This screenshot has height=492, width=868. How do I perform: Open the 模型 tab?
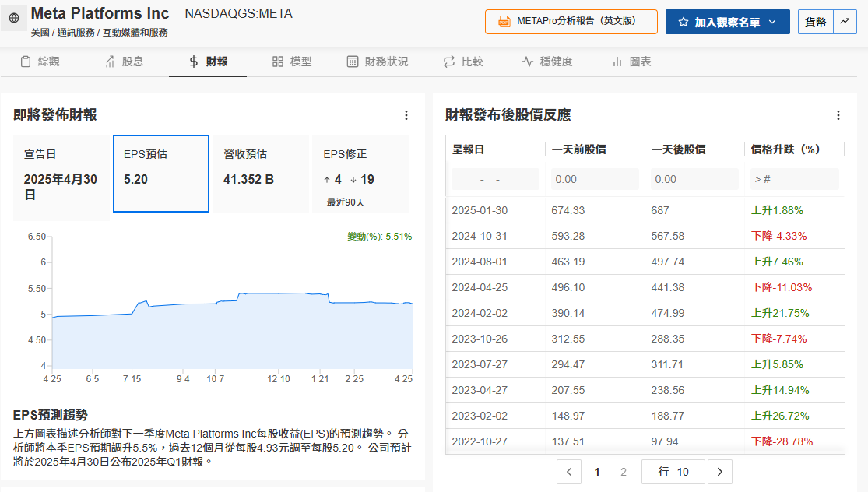tap(292, 61)
